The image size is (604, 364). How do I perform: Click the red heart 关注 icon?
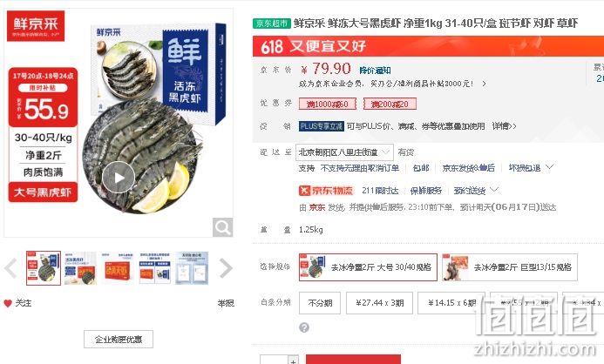(8, 303)
